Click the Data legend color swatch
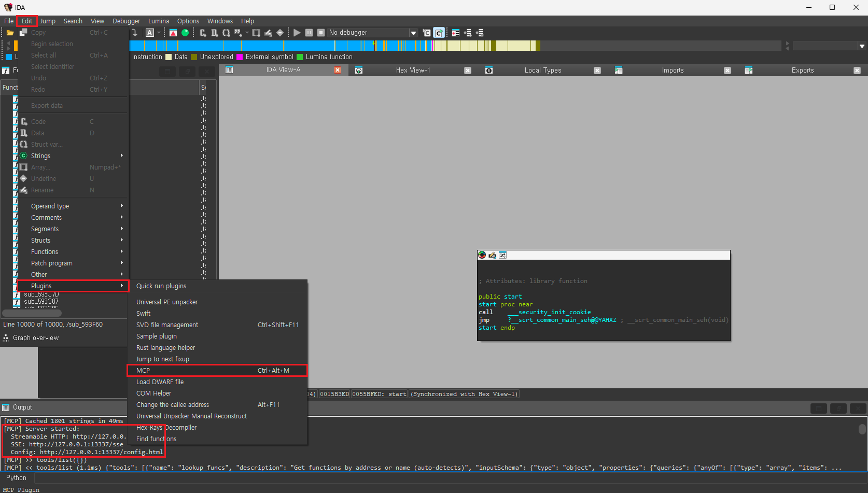This screenshot has width=868, height=493. click(x=169, y=57)
